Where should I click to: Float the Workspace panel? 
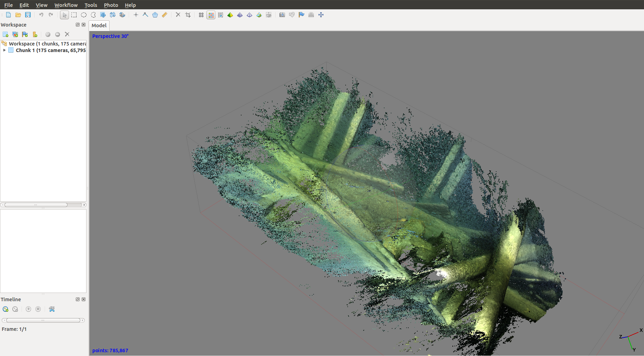pos(78,25)
